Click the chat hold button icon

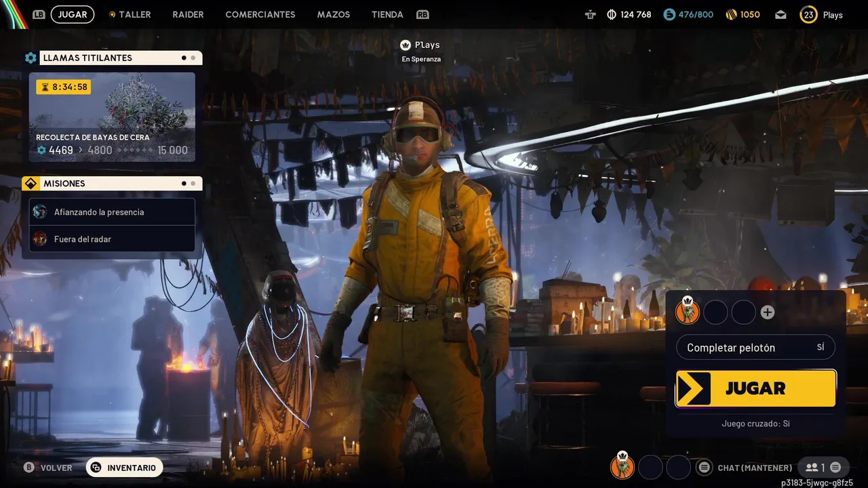click(705, 468)
